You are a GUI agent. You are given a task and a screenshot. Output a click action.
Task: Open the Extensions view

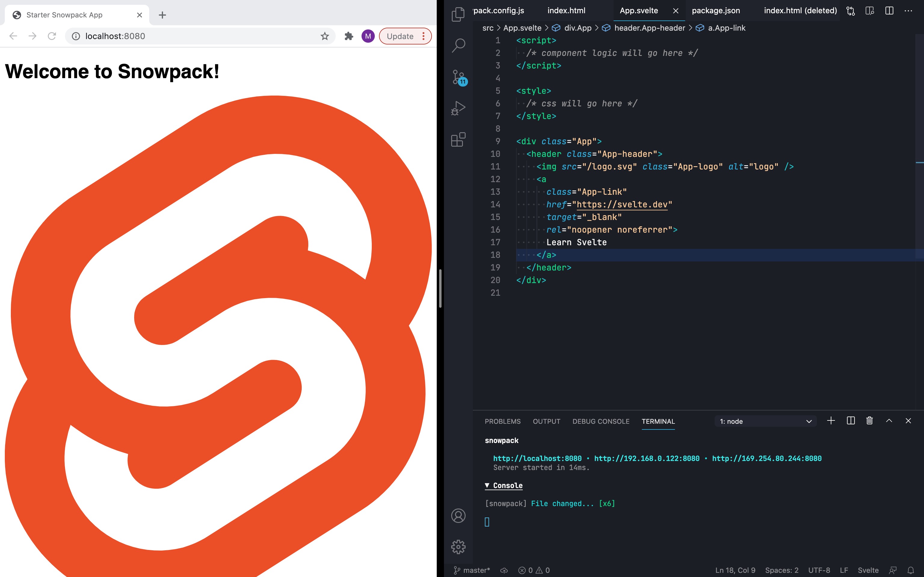pos(458,140)
